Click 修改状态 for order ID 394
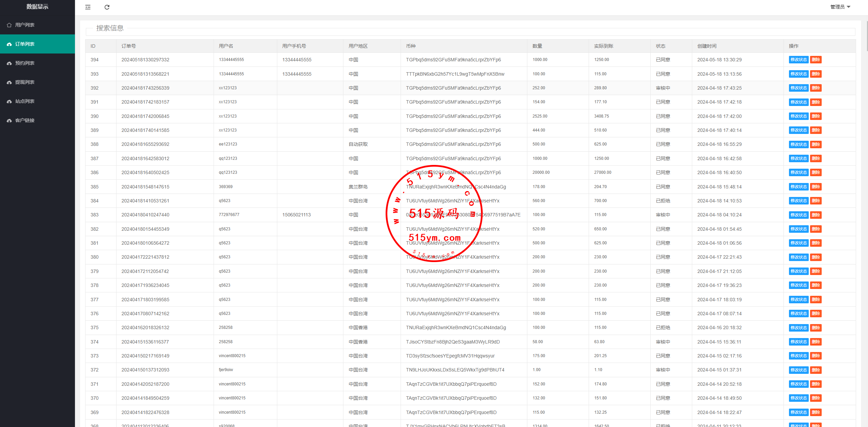 [798, 60]
